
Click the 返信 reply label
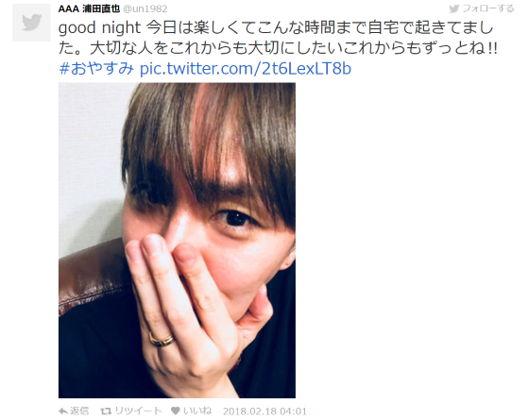pos(79,411)
